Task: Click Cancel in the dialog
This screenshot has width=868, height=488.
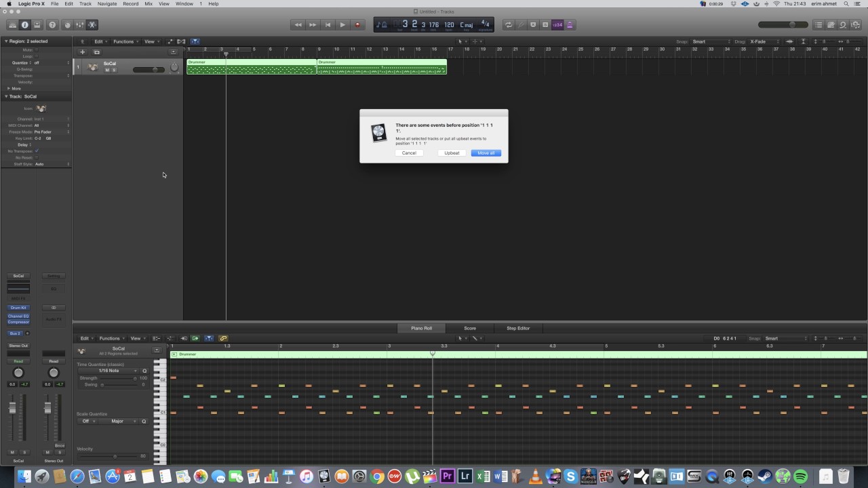Action: point(409,153)
